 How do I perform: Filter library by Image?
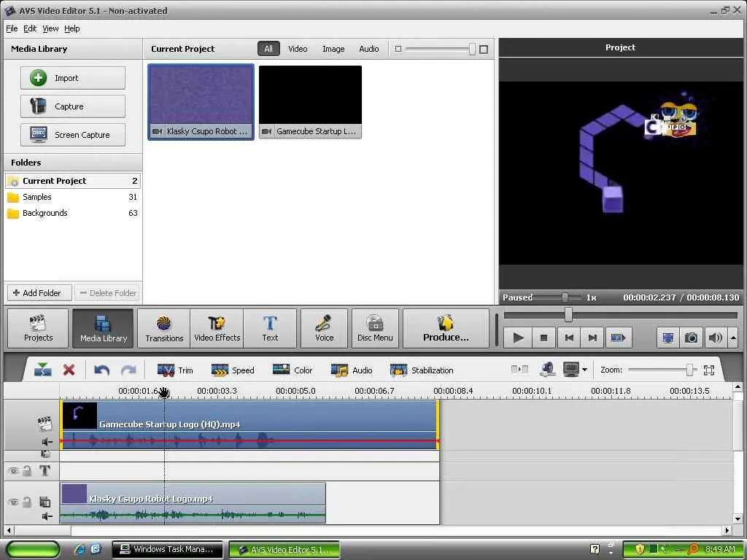coord(333,49)
